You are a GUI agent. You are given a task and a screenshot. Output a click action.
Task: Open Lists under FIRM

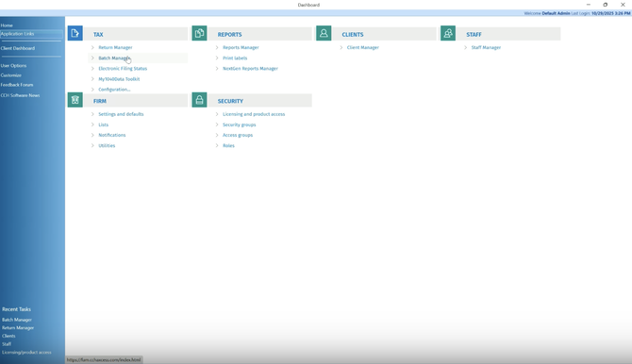pos(103,124)
